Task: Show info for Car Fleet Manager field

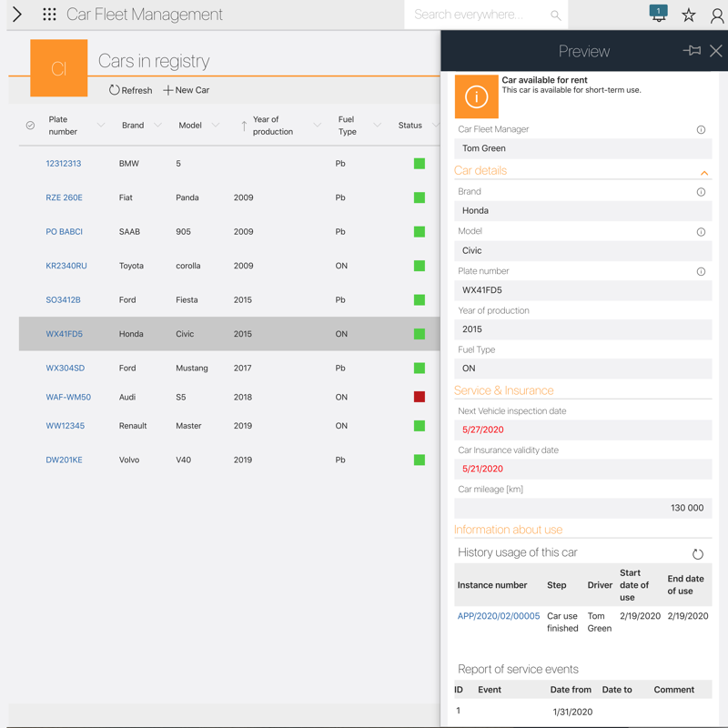Action: point(701,130)
